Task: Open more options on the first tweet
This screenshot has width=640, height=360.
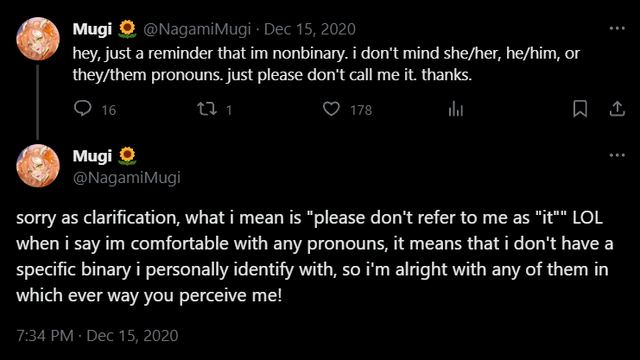Action: (617, 28)
